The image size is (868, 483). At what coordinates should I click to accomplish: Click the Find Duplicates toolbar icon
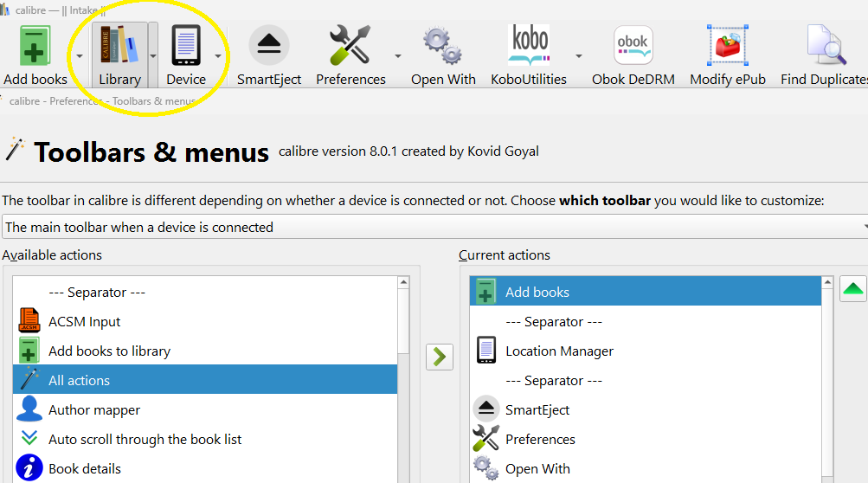(x=827, y=46)
